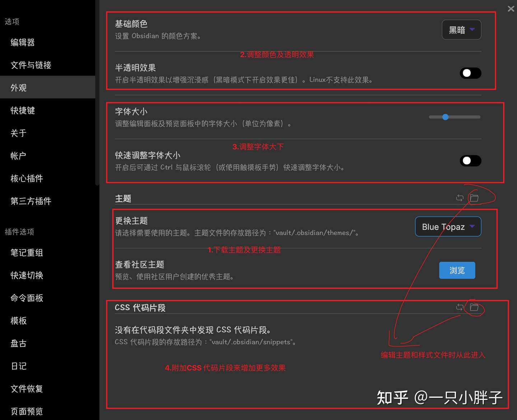517x420 pixels.
Task: Toggle the 半透明效果 switch
Action: pos(470,73)
